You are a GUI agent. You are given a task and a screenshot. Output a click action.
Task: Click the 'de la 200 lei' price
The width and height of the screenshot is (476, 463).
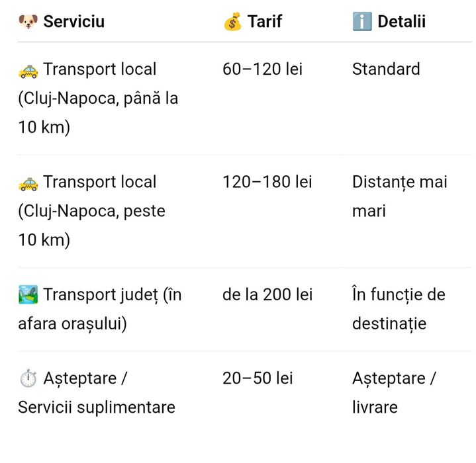pyautogui.click(x=267, y=295)
